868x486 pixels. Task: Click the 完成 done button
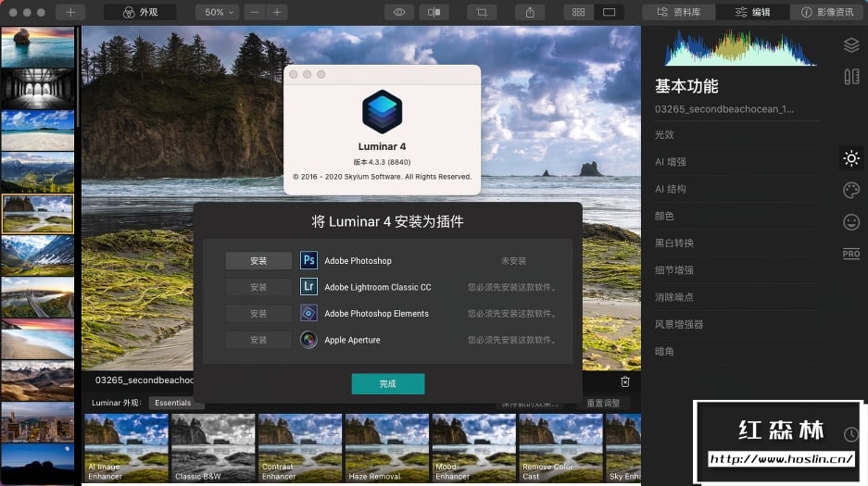coord(388,384)
